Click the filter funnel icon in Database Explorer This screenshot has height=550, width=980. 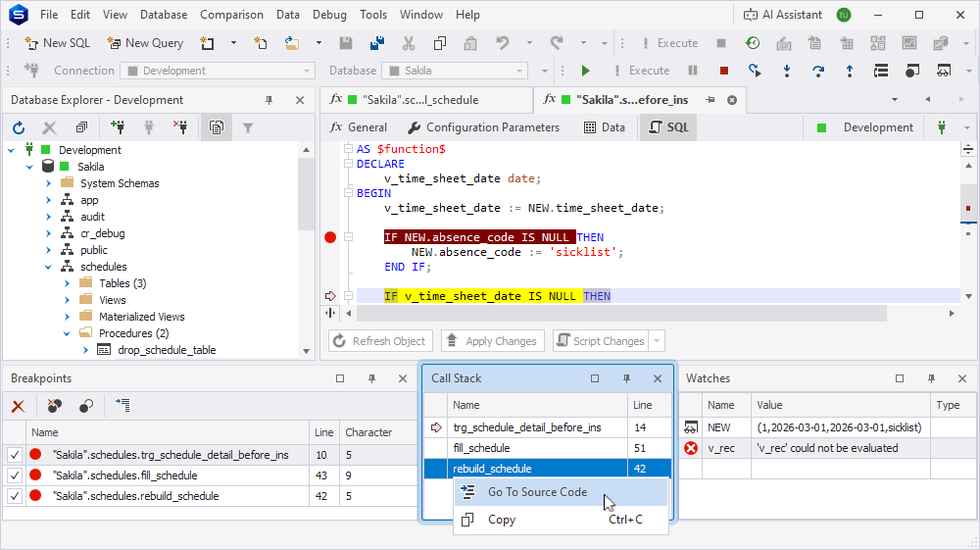coord(248,128)
